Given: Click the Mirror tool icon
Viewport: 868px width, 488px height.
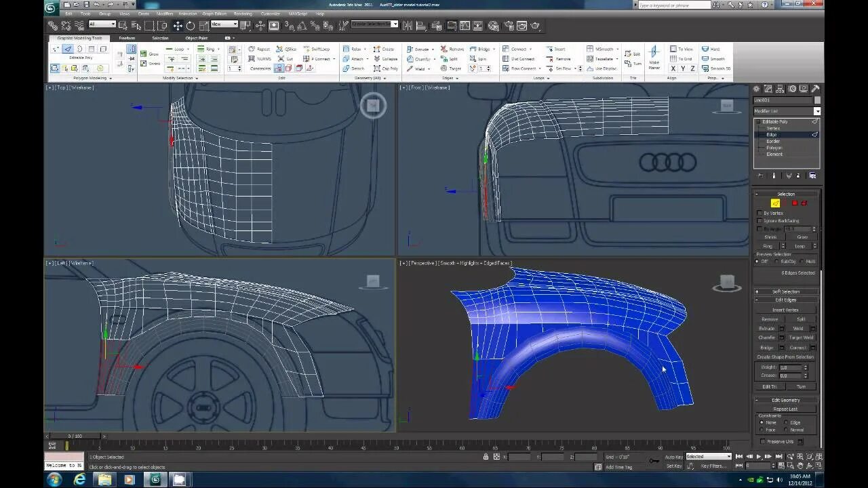Looking at the screenshot, I should click(408, 26).
